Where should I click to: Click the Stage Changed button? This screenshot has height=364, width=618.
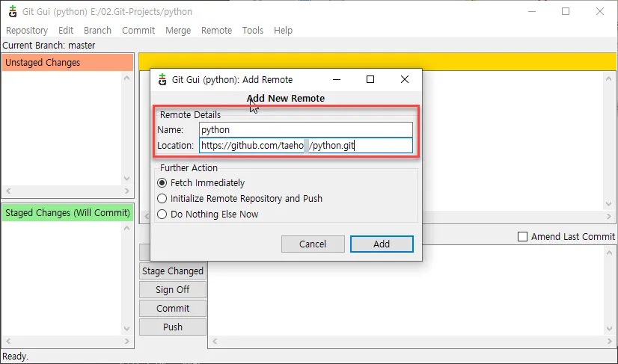click(173, 271)
